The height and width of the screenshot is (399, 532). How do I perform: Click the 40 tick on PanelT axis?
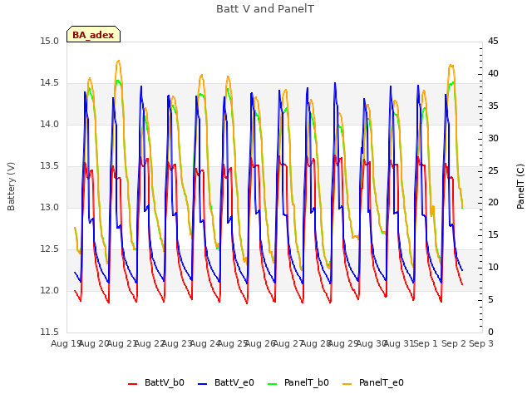(493, 74)
